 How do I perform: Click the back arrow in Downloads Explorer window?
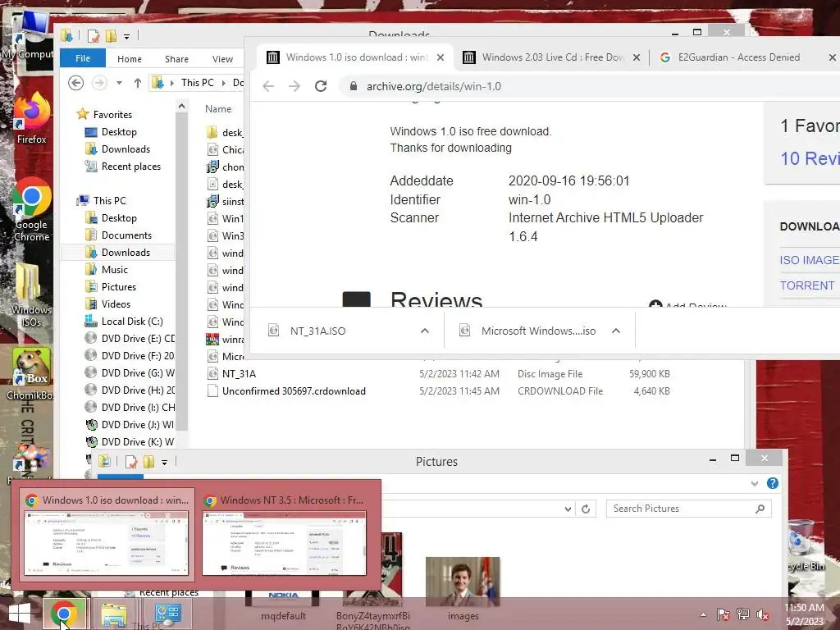coord(76,83)
